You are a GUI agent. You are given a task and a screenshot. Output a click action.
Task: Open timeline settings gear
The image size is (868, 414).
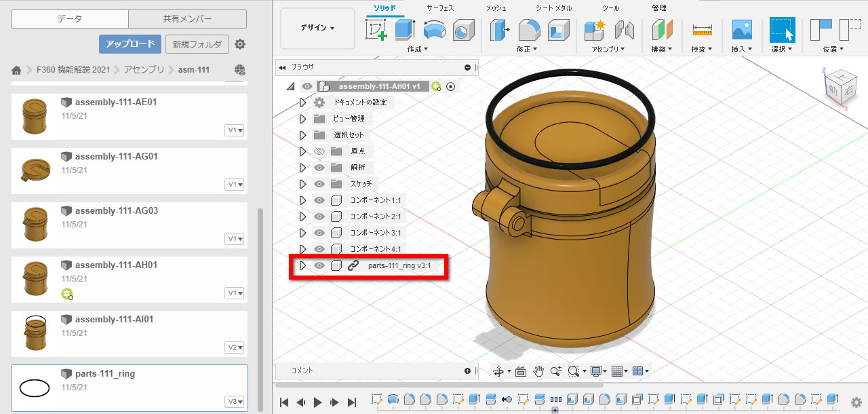pyautogui.click(x=856, y=402)
